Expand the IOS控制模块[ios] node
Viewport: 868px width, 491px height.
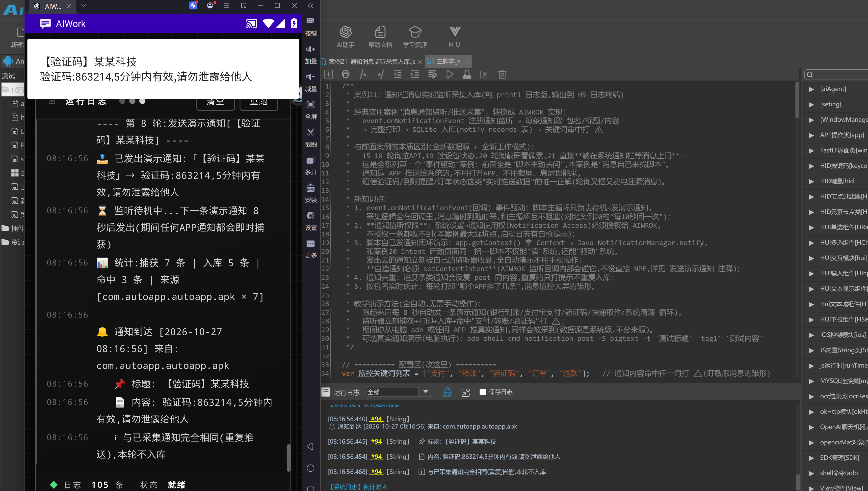pos(811,335)
